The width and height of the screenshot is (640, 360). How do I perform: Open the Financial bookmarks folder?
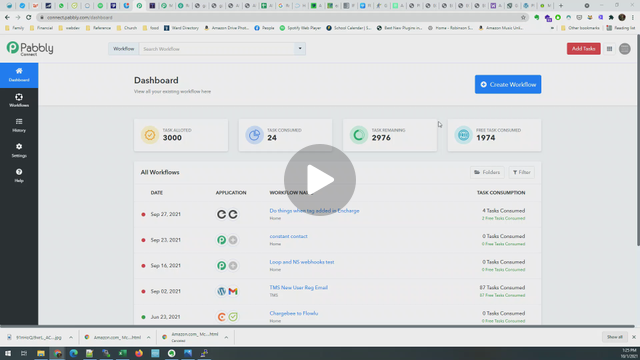(x=41, y=28)
